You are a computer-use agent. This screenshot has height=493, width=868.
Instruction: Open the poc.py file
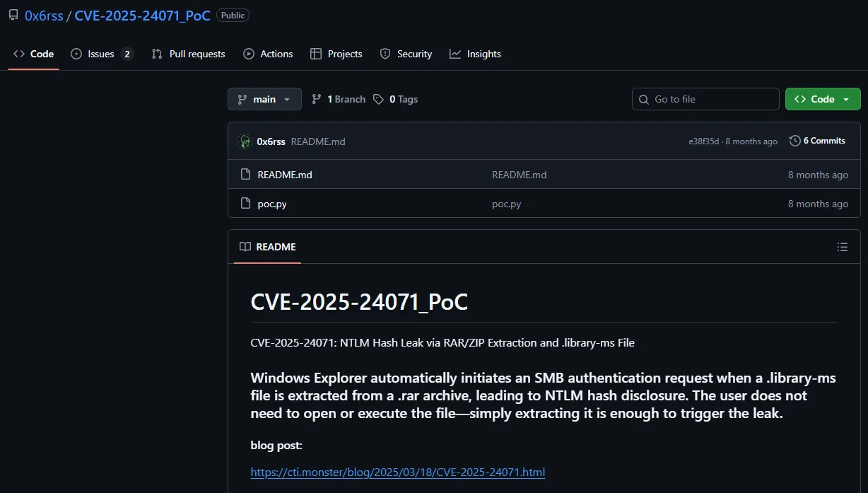(x=272, y=204)
